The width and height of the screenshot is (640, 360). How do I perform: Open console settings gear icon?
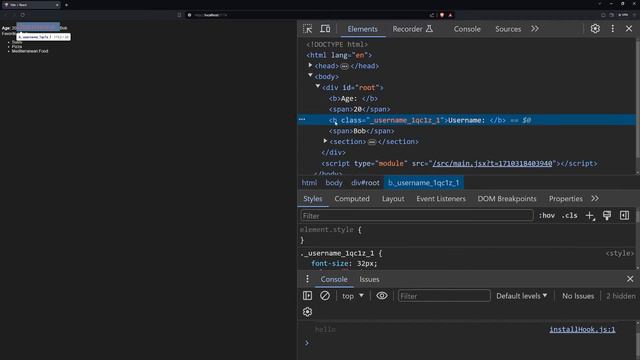click(307, 312)
